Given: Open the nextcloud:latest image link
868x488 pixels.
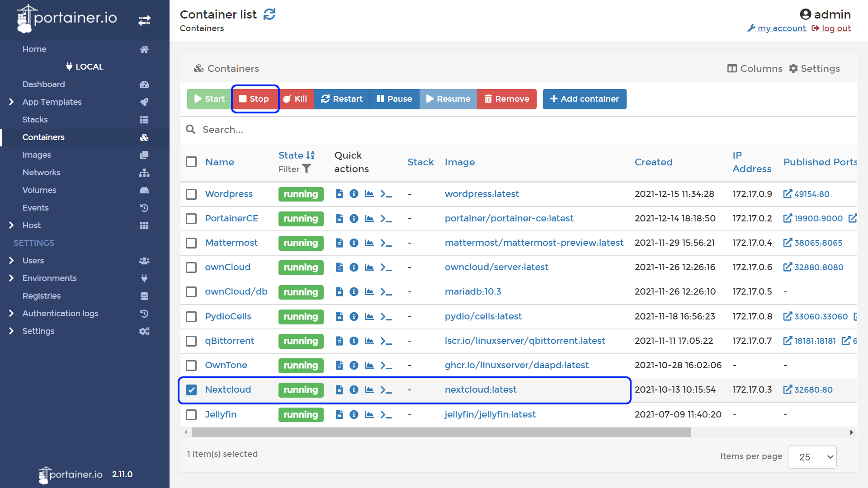Looking at the screenshot, I should 481,389.
